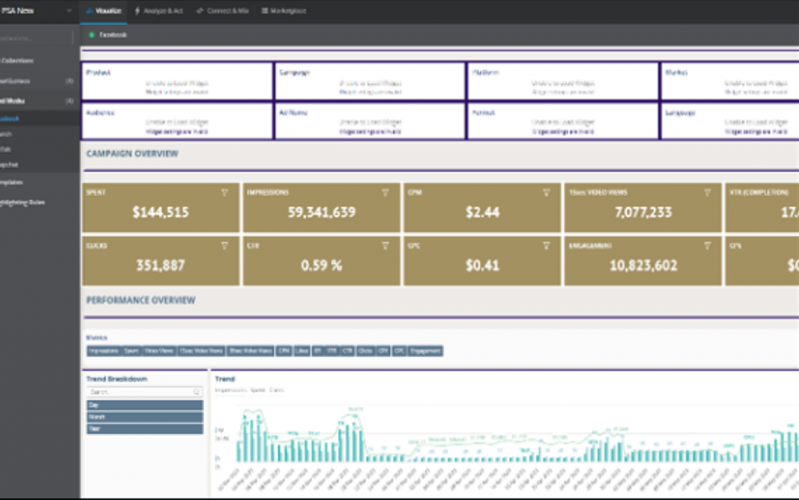Toggle the Engagement metric chip
799x500 pixels.
pyautogui.click(x=425, y=351)
